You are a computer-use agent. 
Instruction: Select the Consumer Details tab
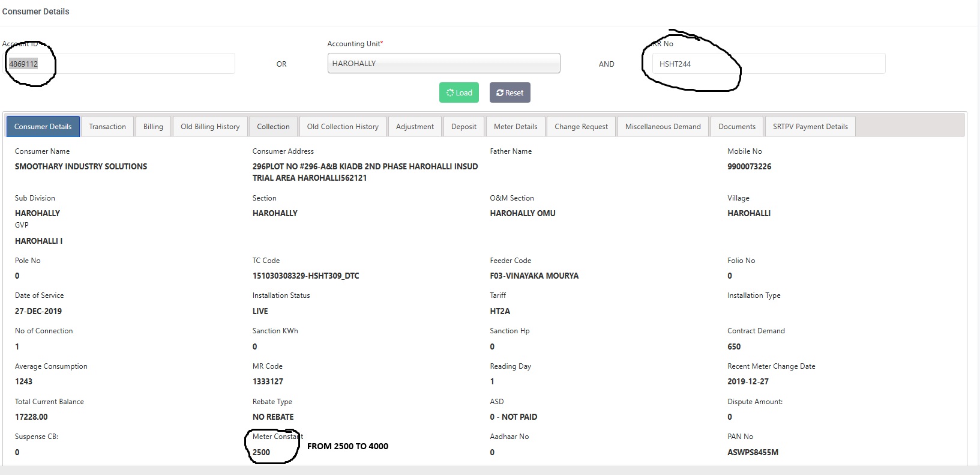click(43, 127)
